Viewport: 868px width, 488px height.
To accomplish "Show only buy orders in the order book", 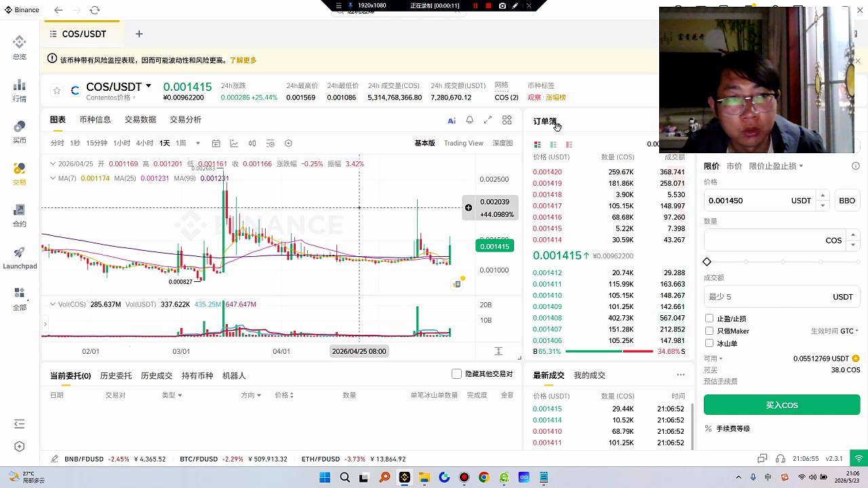I will tap(553, 144).
